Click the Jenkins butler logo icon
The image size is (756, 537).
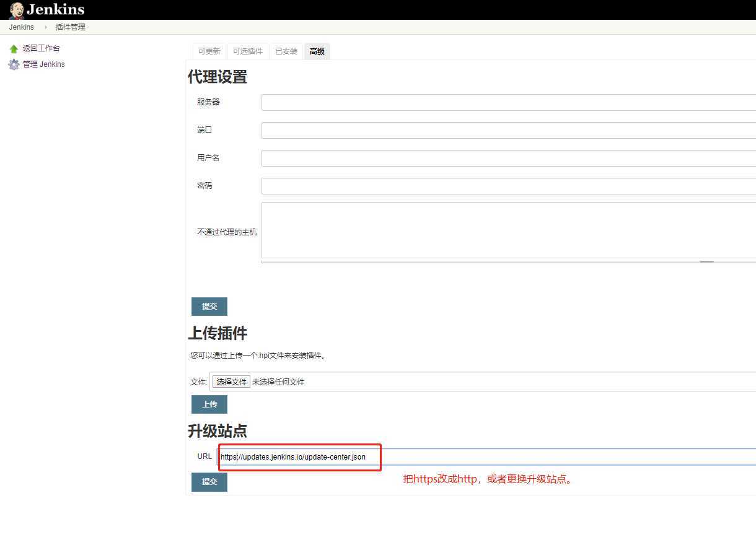coord(16,10)
